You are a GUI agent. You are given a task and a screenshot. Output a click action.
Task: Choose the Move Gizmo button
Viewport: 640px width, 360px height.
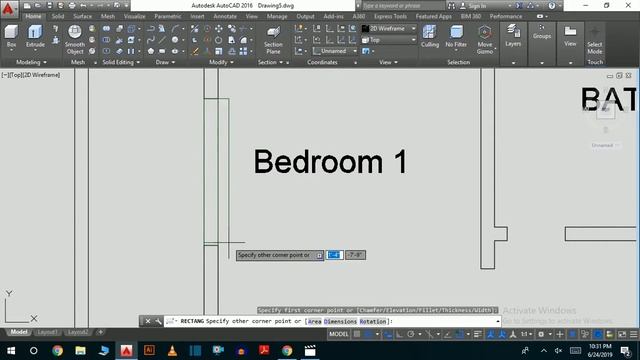click(x=484, y=40)
